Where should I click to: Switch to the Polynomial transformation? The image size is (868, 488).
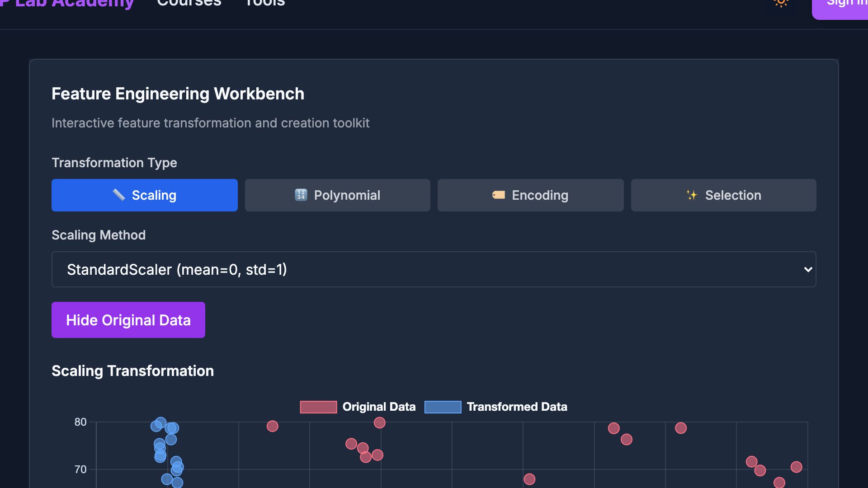(338, 195)
